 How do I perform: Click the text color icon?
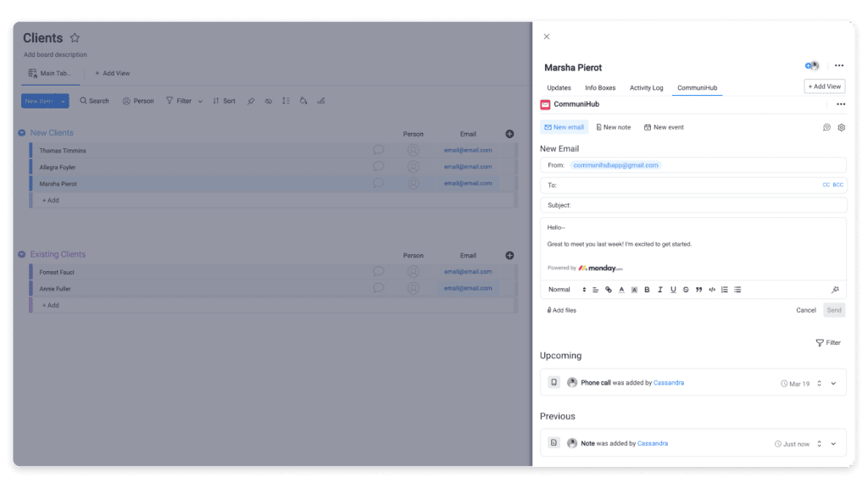pyautogui.click(x=621, y=290)
